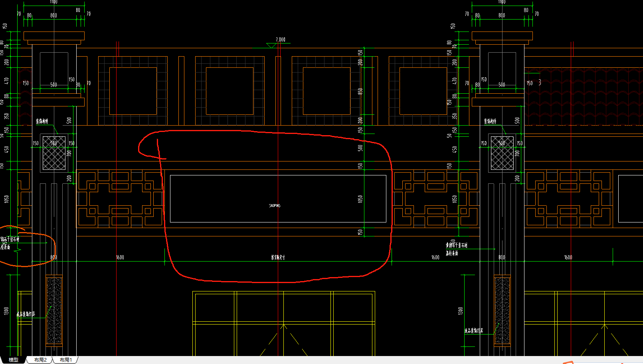Select 成品装饰灯具 label on right pillar
The width and height of the screenshot is (643, 364).
[x=474, y=331]
